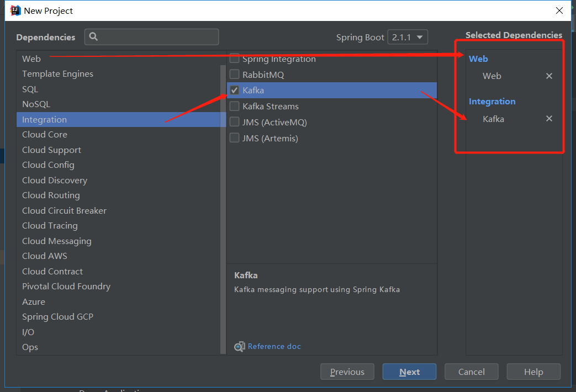
Task: Check the JMS (Artemis) checkbox
Action: [234, 138]
